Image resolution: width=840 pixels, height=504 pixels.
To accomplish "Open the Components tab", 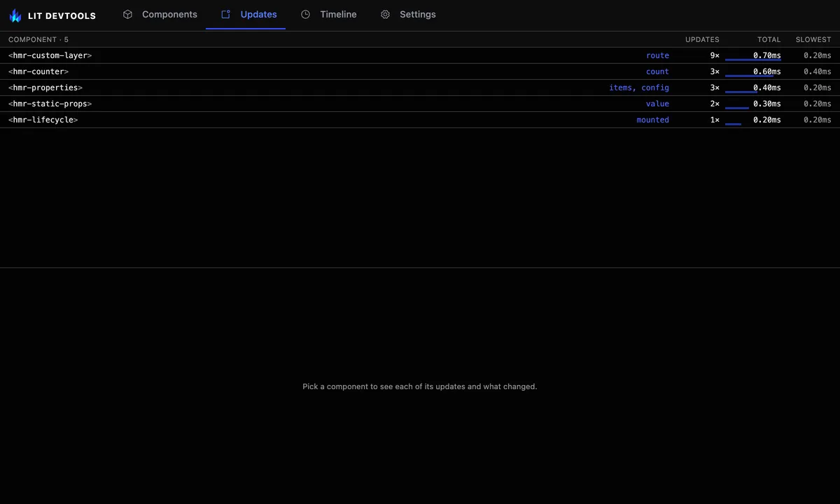I will coord(160,15).
